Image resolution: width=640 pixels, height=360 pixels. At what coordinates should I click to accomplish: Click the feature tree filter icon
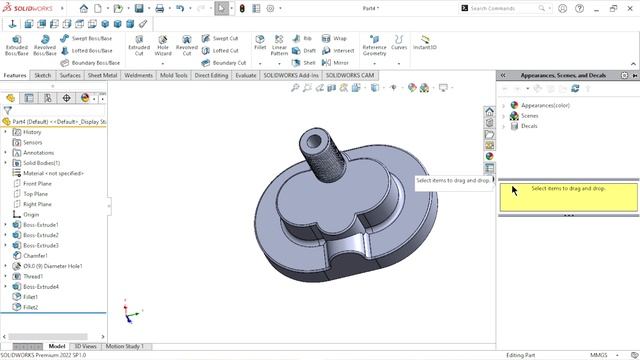point(8,110)
